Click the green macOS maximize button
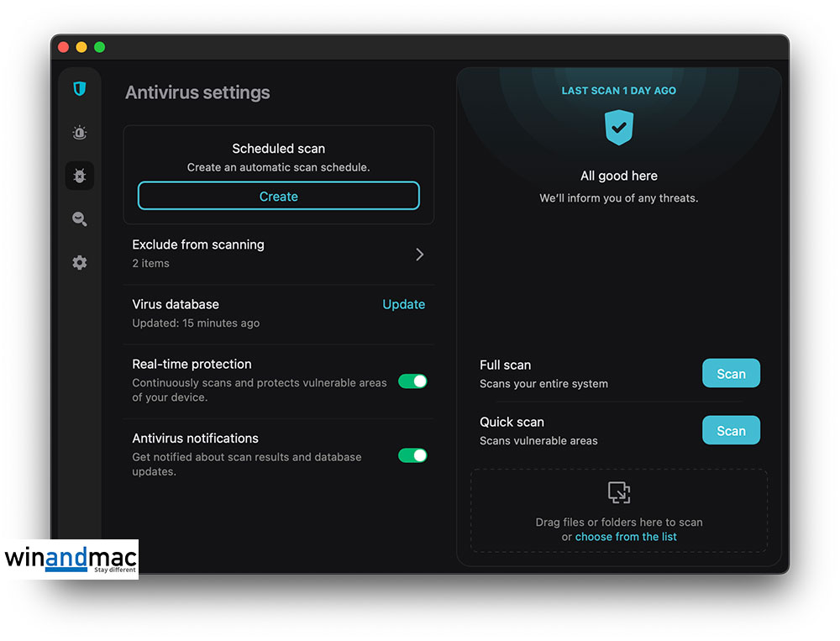 100,47
